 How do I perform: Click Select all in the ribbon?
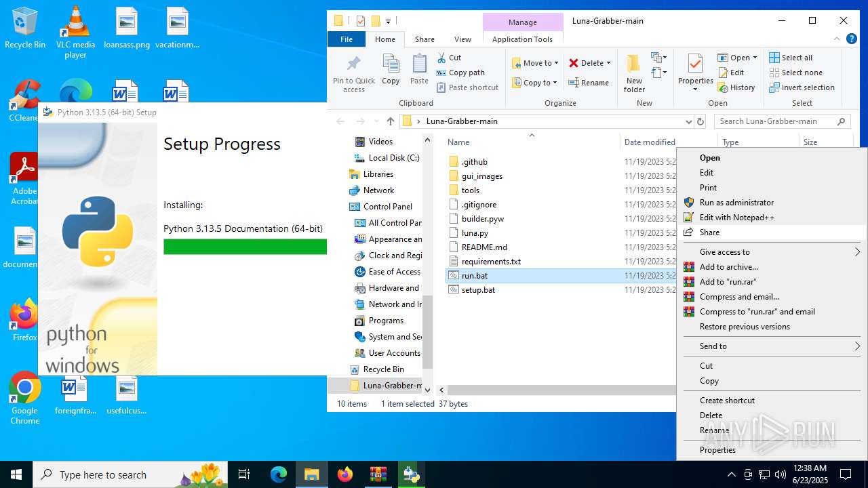point(791,58)
